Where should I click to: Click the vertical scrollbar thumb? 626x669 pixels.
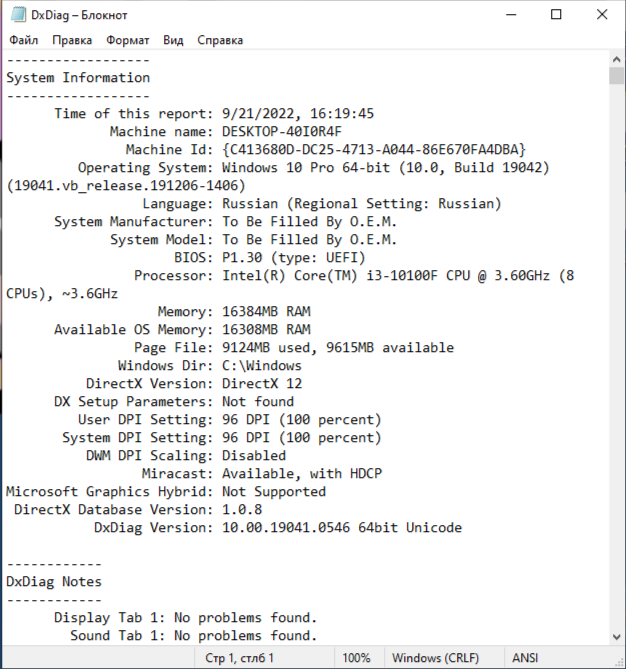click(616, 76)
